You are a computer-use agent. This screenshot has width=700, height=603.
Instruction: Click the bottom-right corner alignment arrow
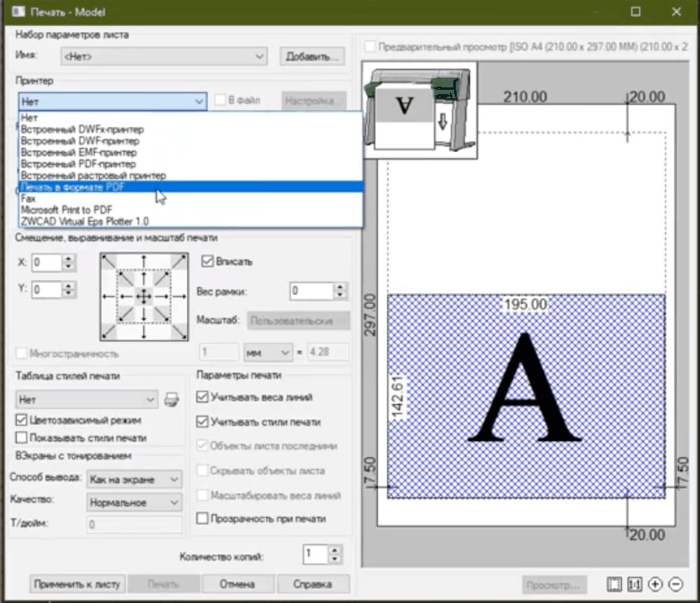(179, 331)
